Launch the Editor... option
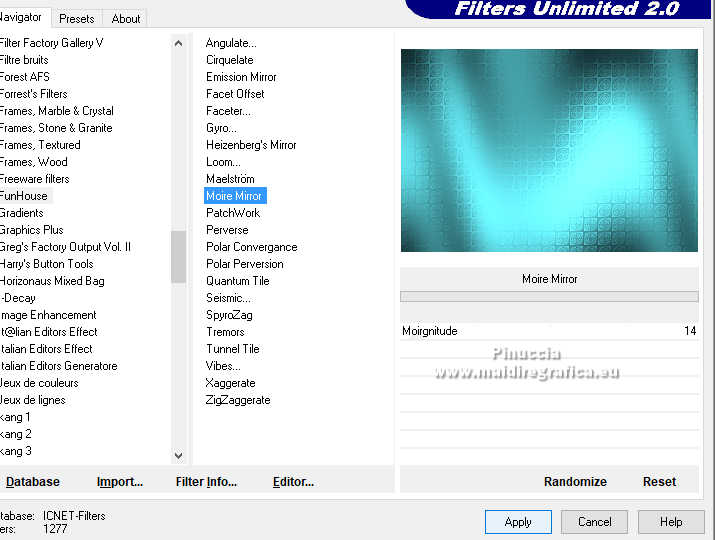 293,482
